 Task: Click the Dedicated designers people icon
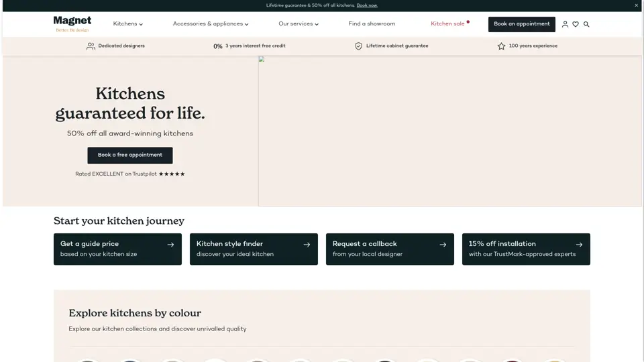[91, 46]
